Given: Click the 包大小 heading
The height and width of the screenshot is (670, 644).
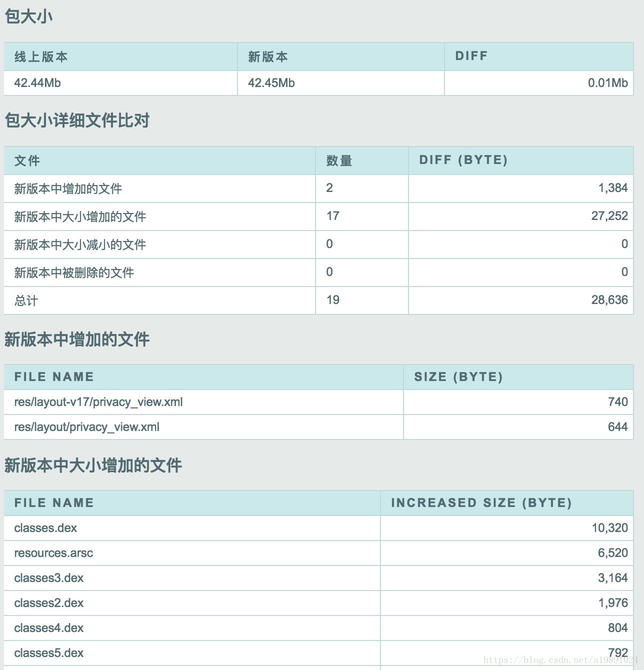Looking at the screenshot, I should click(x=28, y=16).
